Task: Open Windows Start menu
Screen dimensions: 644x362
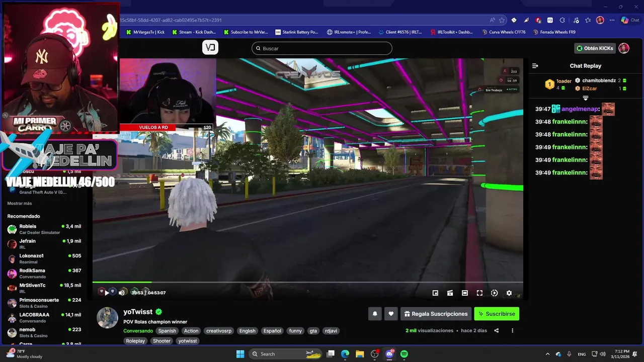Action: click(240, 354)
